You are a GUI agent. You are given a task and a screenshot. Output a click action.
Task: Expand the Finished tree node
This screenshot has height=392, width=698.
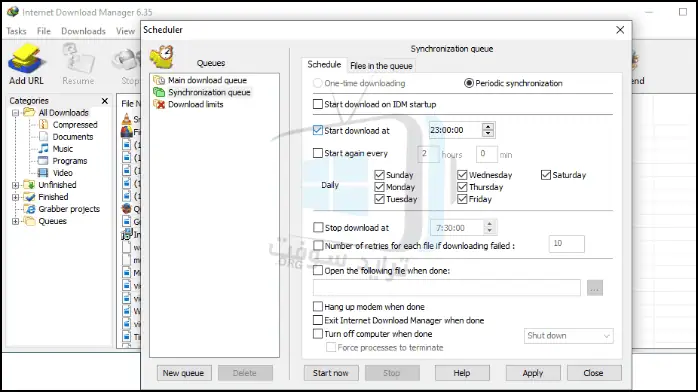(16, 197)
